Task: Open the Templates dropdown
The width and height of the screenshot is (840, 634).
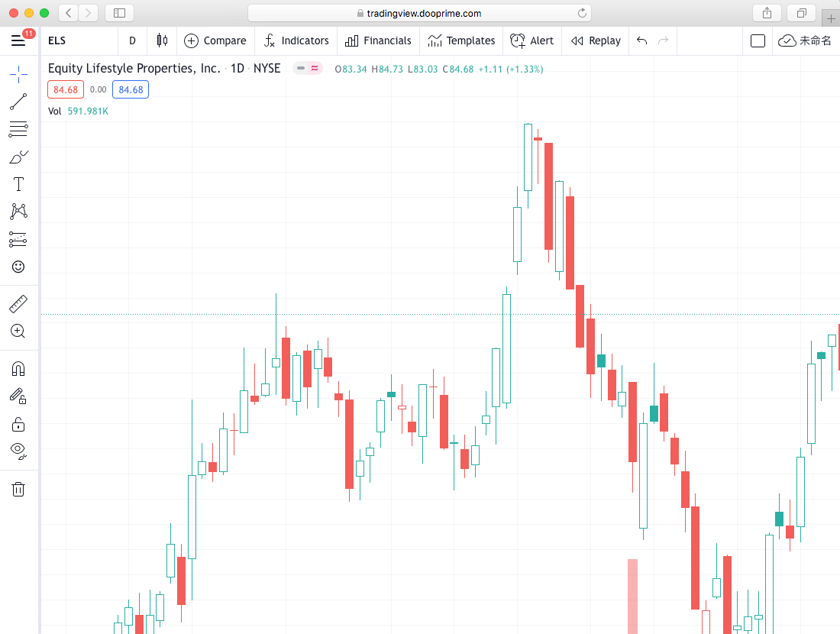Action: pyautogui.click(x=461, y=40)
